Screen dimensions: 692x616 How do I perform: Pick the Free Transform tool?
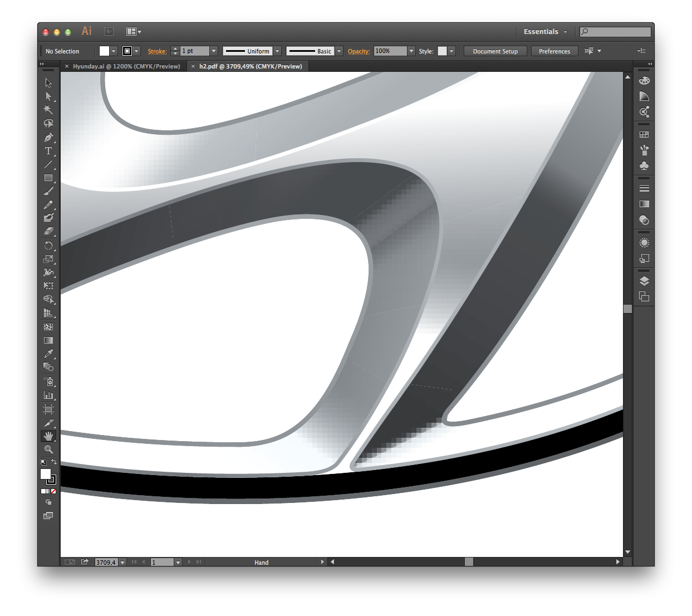coord(48,286)
